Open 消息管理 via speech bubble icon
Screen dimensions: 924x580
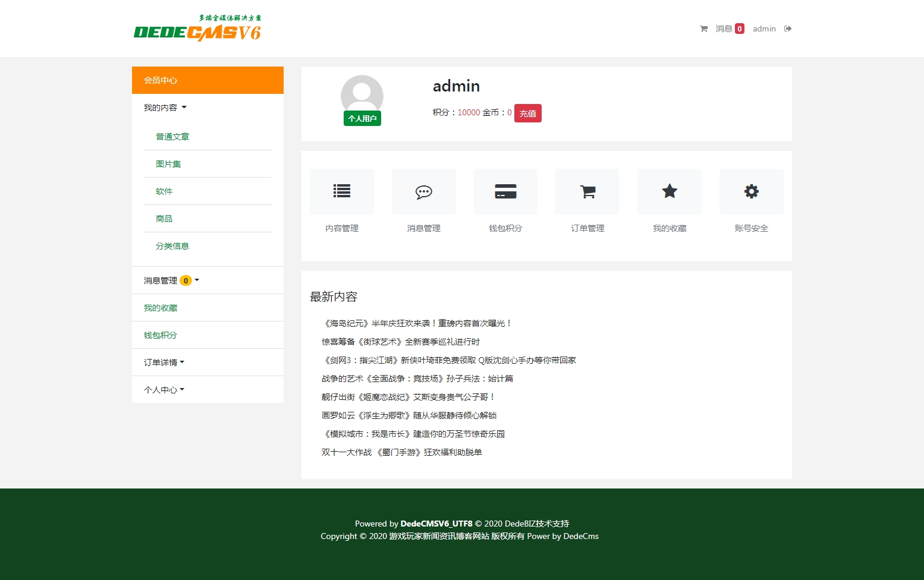[423, 191]
